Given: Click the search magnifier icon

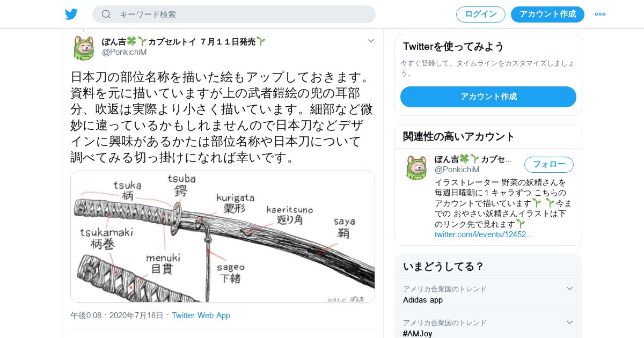Looking at the screenshot, I should [106, 14].
